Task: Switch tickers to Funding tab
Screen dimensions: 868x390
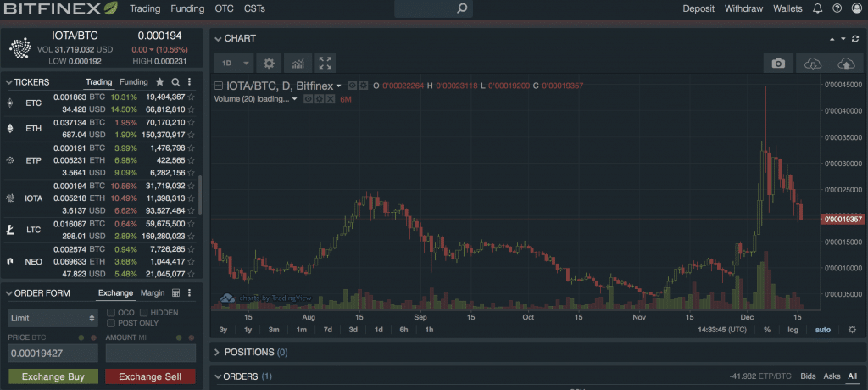Action: [134, 82]
